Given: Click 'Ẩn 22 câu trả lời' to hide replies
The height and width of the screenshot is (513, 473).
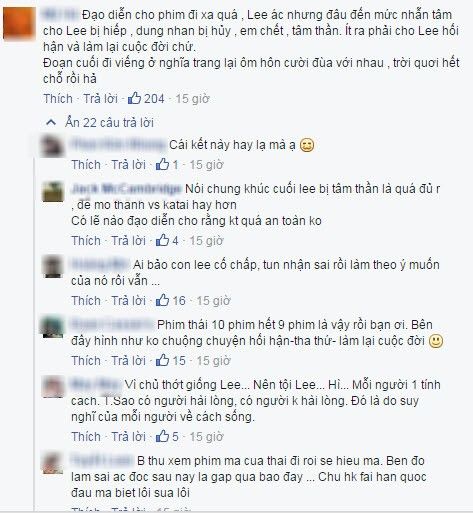Looking at the screenshot, I should click(109, 123).
